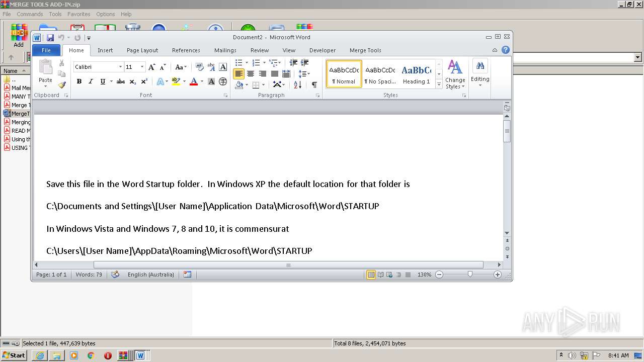Click the Cut scissors icon

coord(62,63)
